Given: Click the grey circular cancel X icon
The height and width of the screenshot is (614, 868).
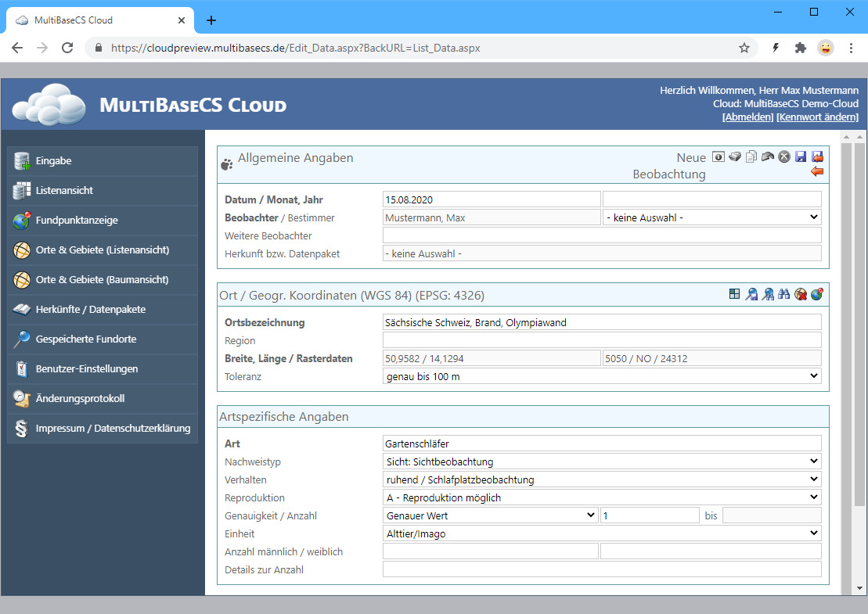Looking at the screenshot, I should point(784,156).
